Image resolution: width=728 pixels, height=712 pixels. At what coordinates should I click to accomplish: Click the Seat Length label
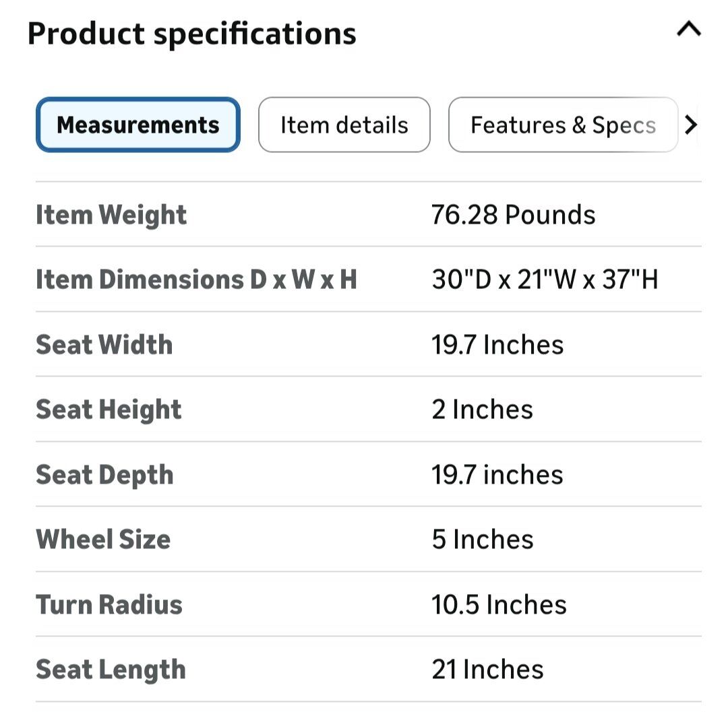tap(111, 670)
